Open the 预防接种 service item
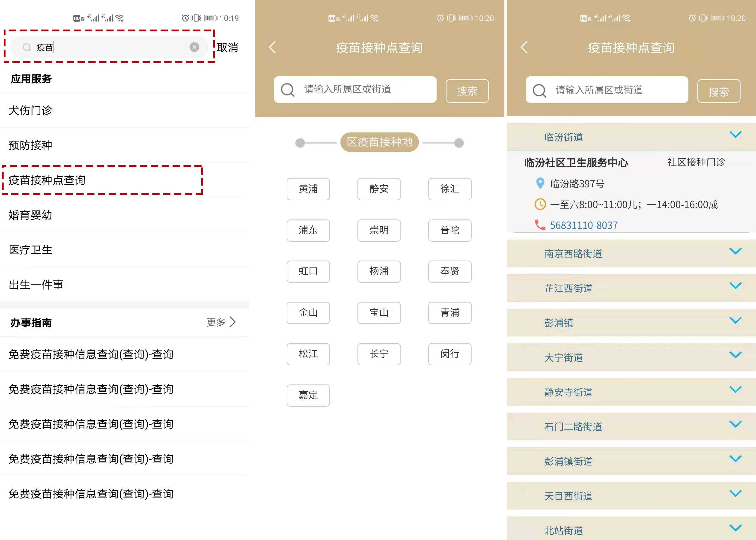The image size is (756, 540). click(31, 145)
